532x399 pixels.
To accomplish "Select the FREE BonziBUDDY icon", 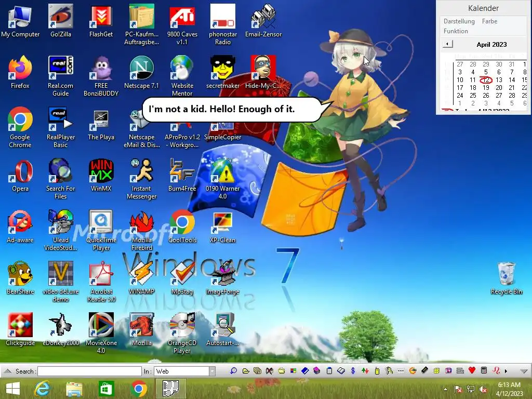I will click(x=101, y=76).
